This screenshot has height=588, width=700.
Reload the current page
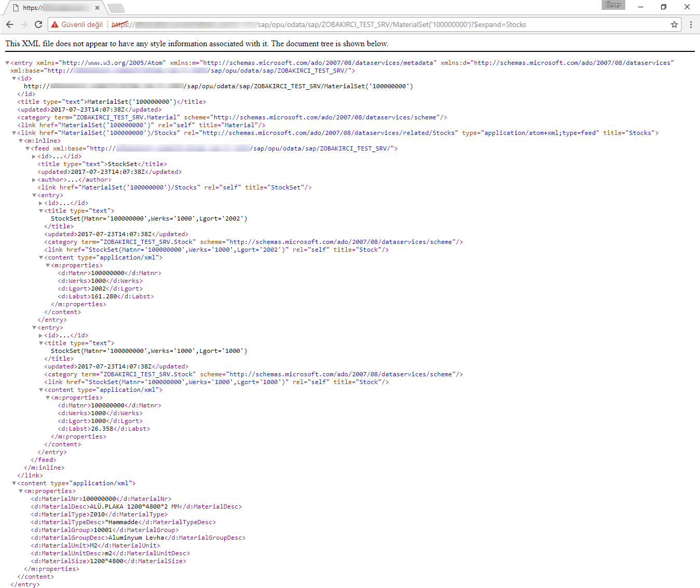click(38, 24)
